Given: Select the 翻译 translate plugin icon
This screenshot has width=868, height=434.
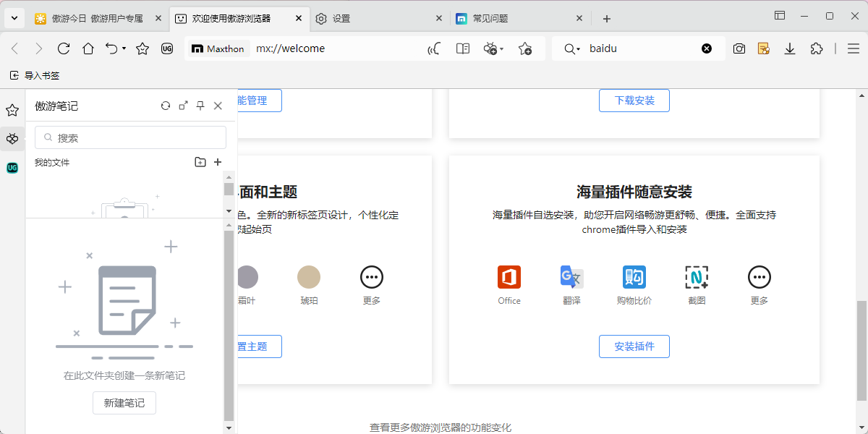Looking at the screenshot, I should (571, 277).
